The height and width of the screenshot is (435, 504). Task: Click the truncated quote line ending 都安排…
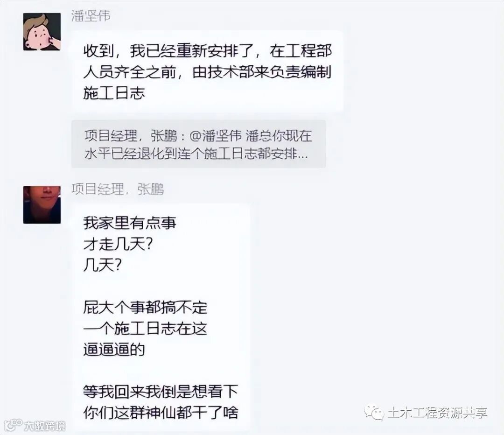(196, 154)
